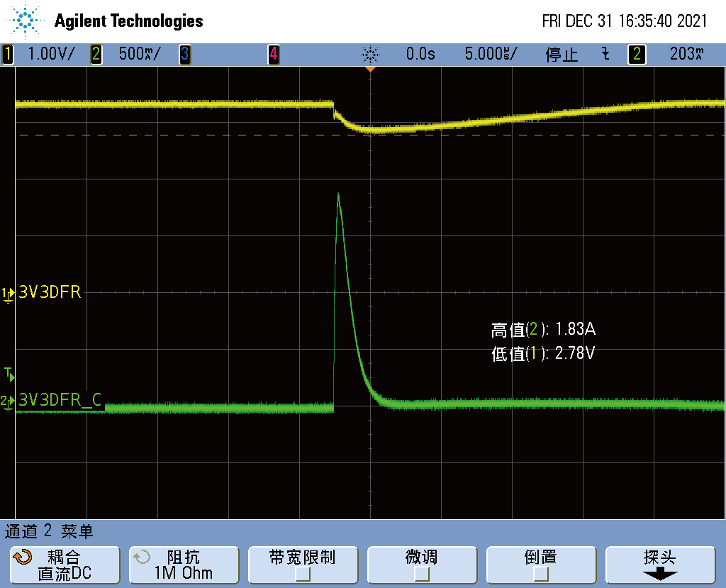Click the 停止 run status label
This screenshot has height=588, width=726.
(562, 54)
